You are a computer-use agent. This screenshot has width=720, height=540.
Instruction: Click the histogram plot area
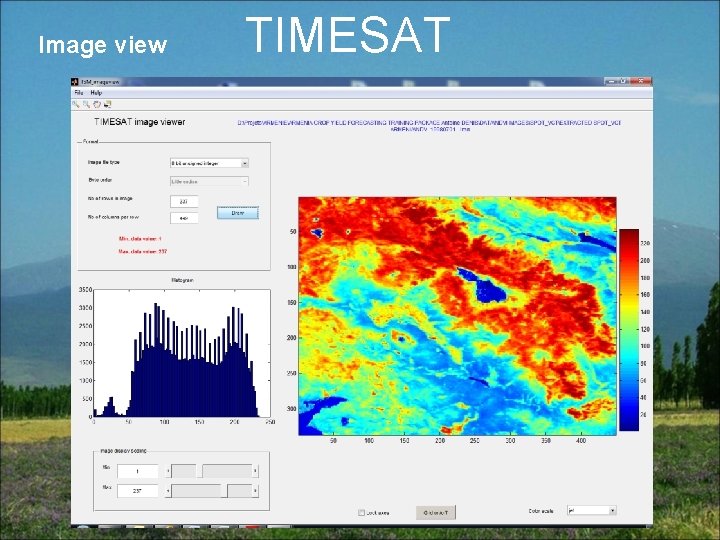pyautogui.click(x=182, y=353)
